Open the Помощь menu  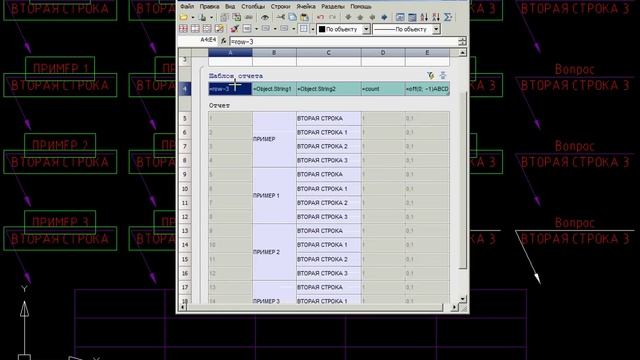[x=361, y=7]
